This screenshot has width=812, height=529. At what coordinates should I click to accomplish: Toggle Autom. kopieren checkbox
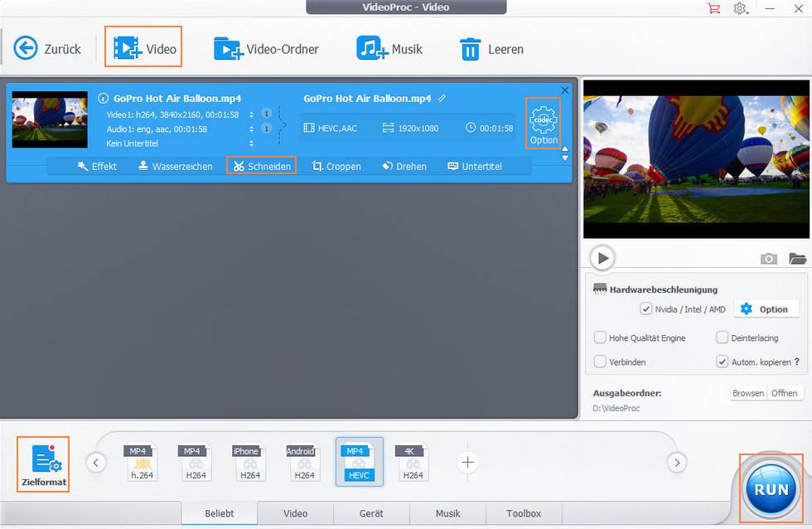pos(722,362)
